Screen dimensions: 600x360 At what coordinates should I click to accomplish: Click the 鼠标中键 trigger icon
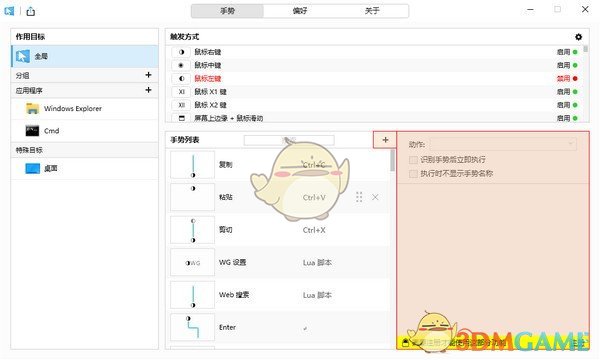click(x=181, y=65)
